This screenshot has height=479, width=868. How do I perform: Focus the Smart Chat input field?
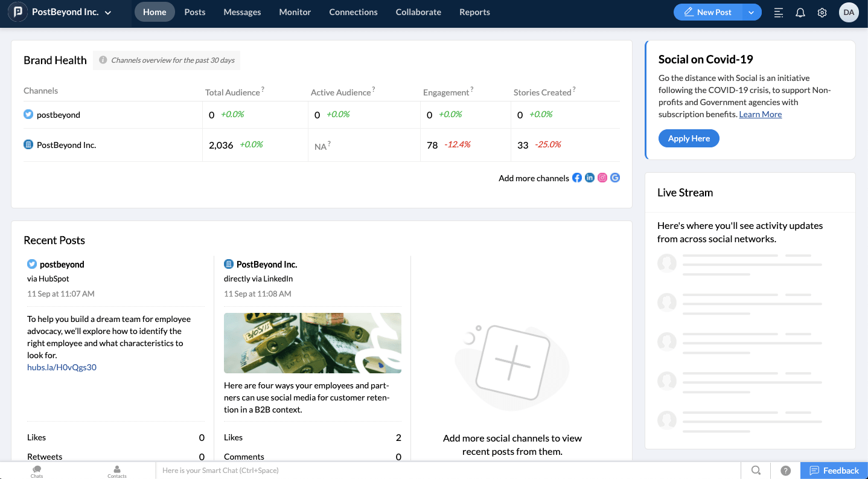tap(448, 471)
